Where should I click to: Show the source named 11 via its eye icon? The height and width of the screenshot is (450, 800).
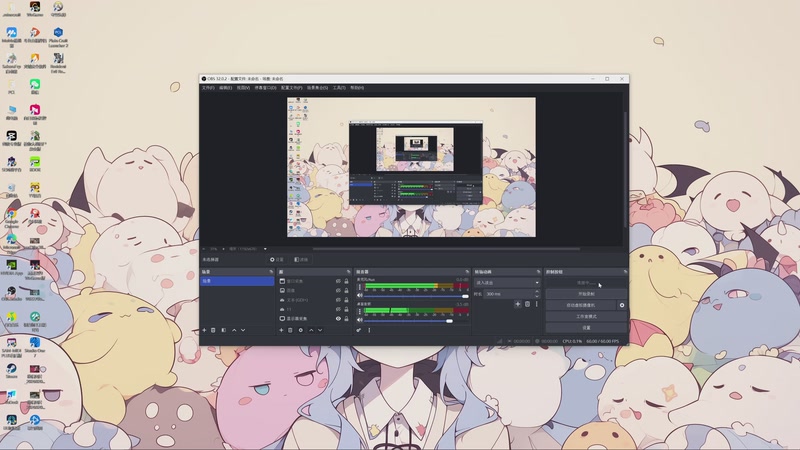pos(338,309)
